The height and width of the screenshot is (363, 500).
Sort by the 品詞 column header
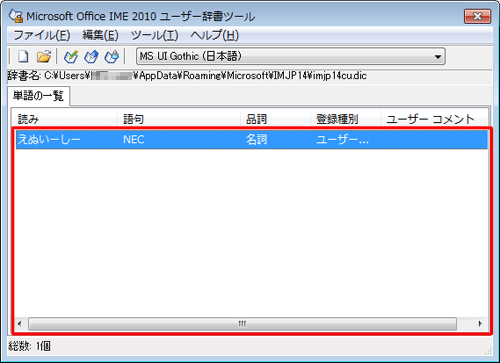[276, 119]
